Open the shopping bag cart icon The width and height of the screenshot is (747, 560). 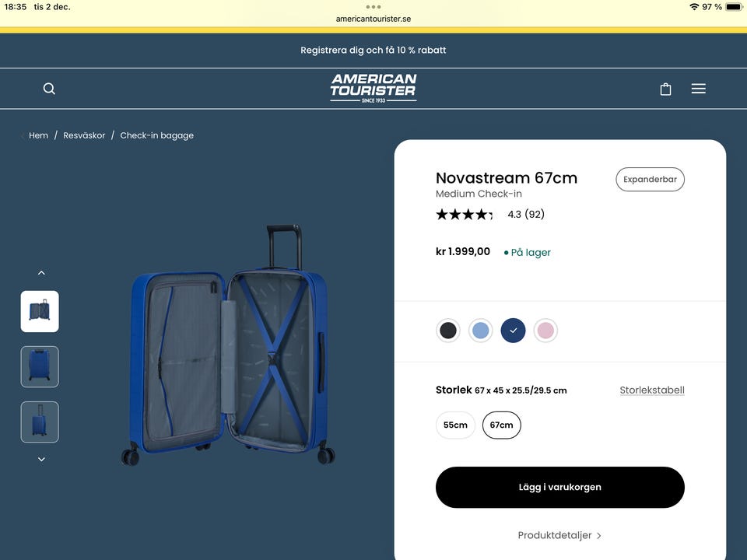[x=665, y=89]
